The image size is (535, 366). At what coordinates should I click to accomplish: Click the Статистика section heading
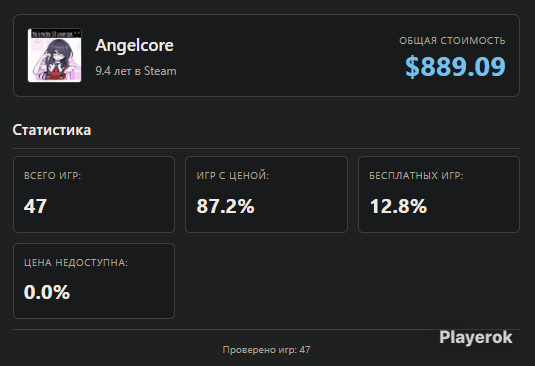click(52, 130)
